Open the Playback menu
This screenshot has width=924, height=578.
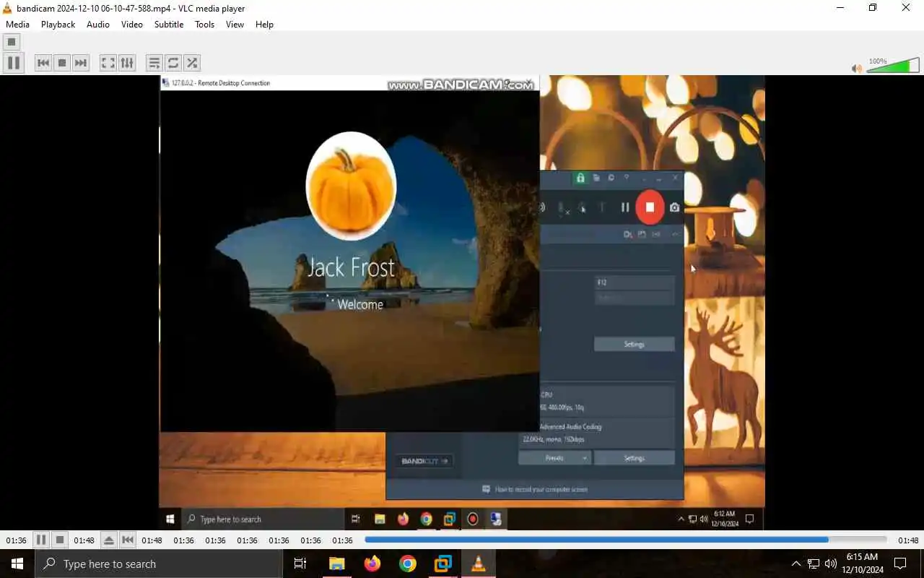click(x=58, y=24)
